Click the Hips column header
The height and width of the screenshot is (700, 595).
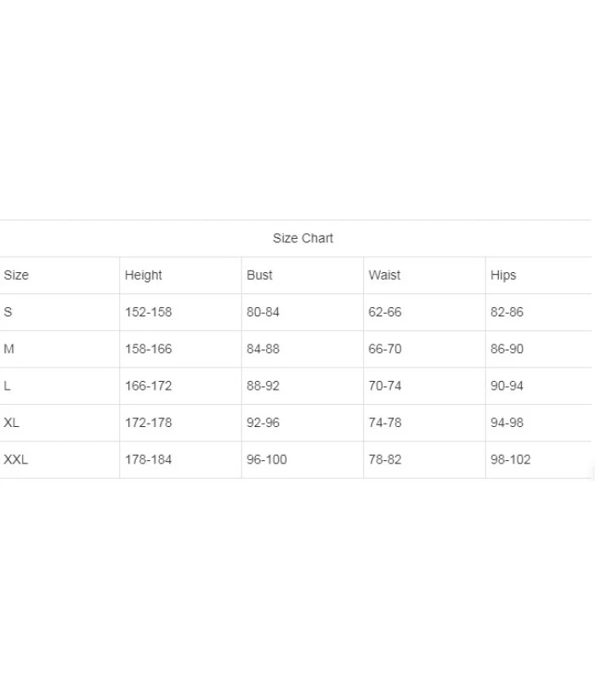coord(503,275)
